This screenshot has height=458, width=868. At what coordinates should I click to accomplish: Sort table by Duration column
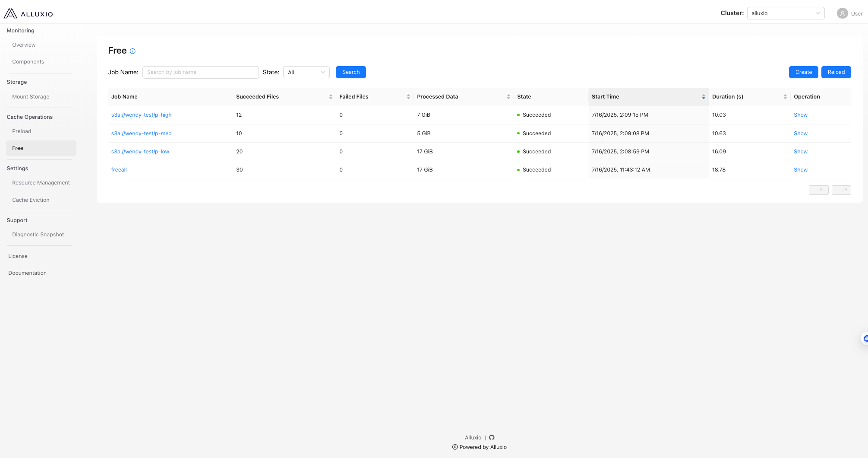coord(785,97)
